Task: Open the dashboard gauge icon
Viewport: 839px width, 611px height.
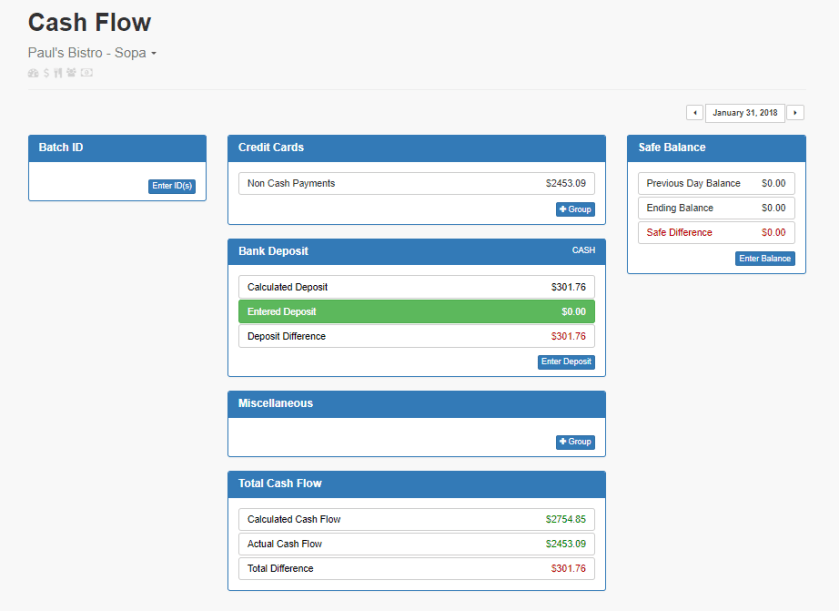Action: pyautogui.click(x=33, y=72)
